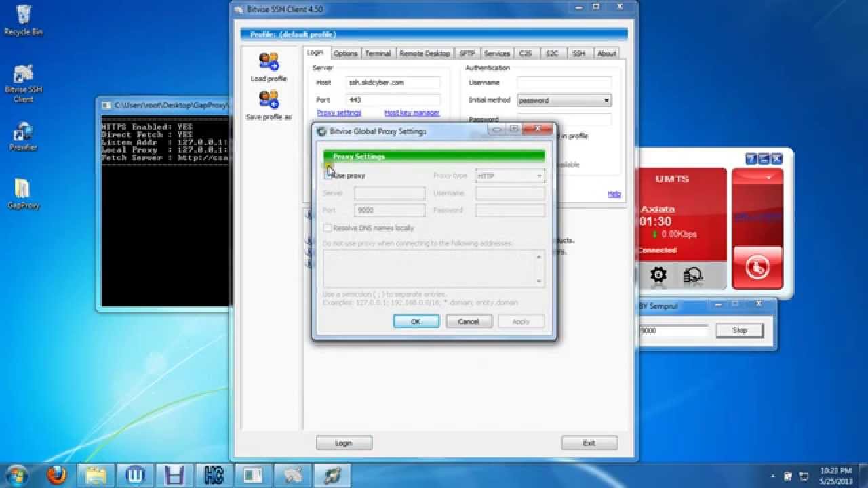Open the S2C tab
Image resolution: width=868 pixels, height=488 pixels.
(552, 53)
